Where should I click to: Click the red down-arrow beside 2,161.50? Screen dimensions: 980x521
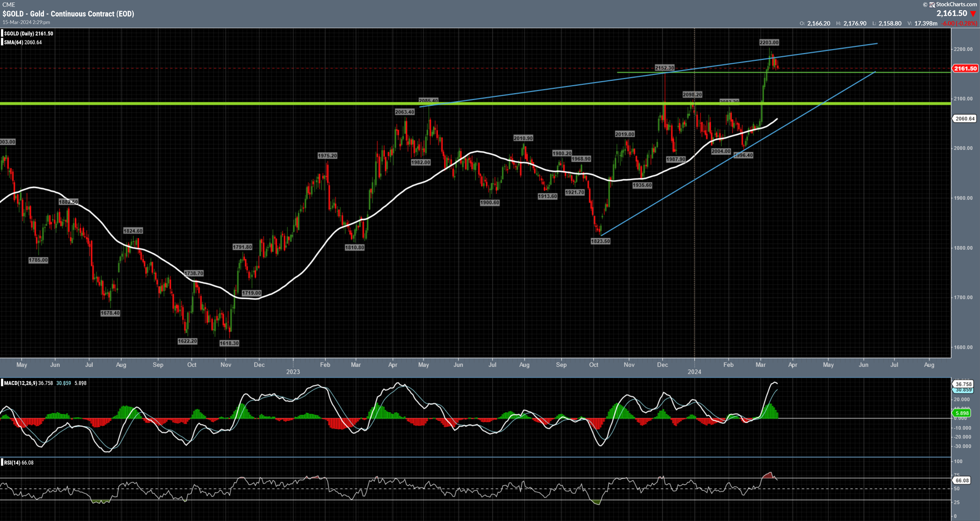[973, 14]
